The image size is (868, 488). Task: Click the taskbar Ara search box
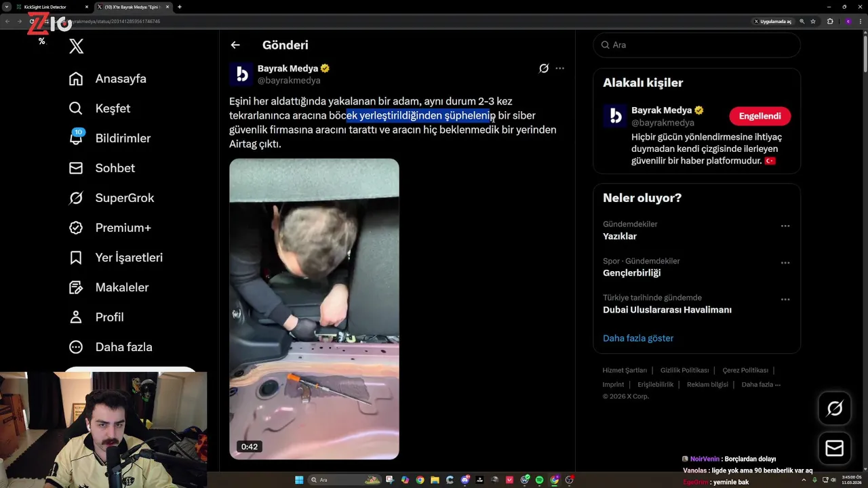344,480
